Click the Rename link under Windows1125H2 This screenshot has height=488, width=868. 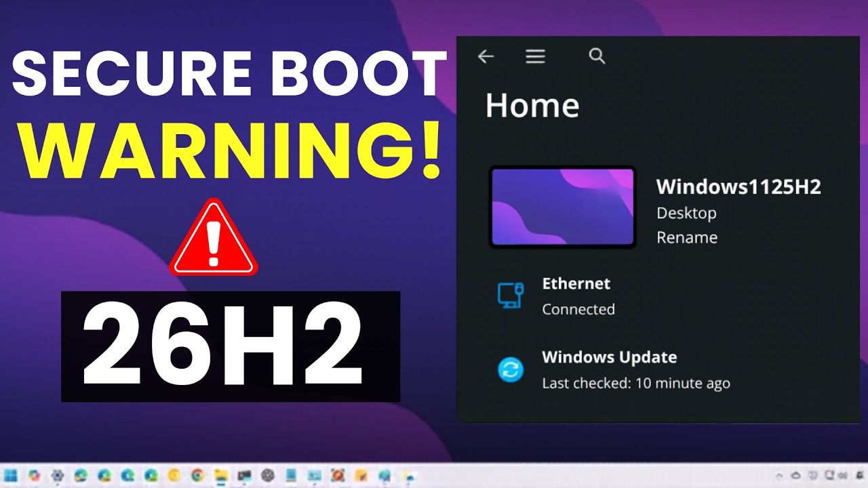pos(687,237)
